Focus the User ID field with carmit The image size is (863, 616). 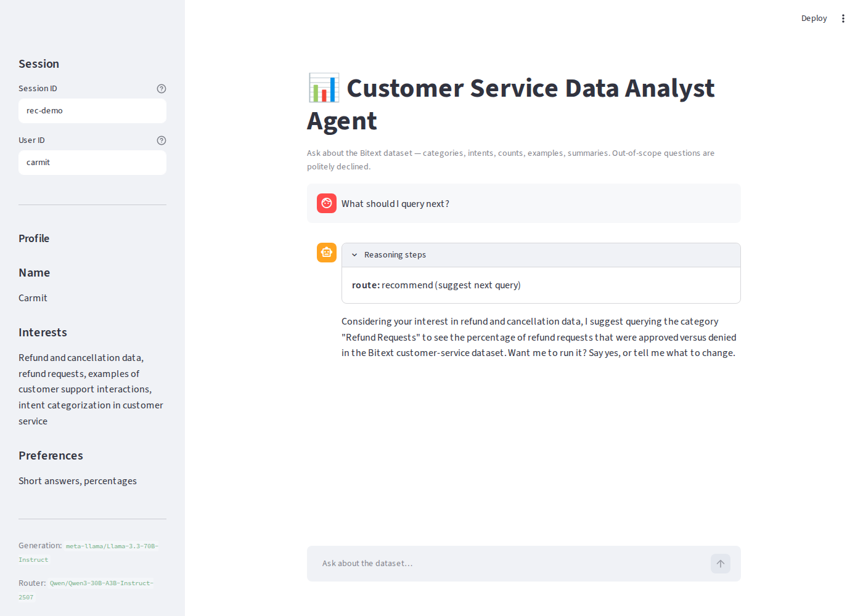click(x=92, y=163)
